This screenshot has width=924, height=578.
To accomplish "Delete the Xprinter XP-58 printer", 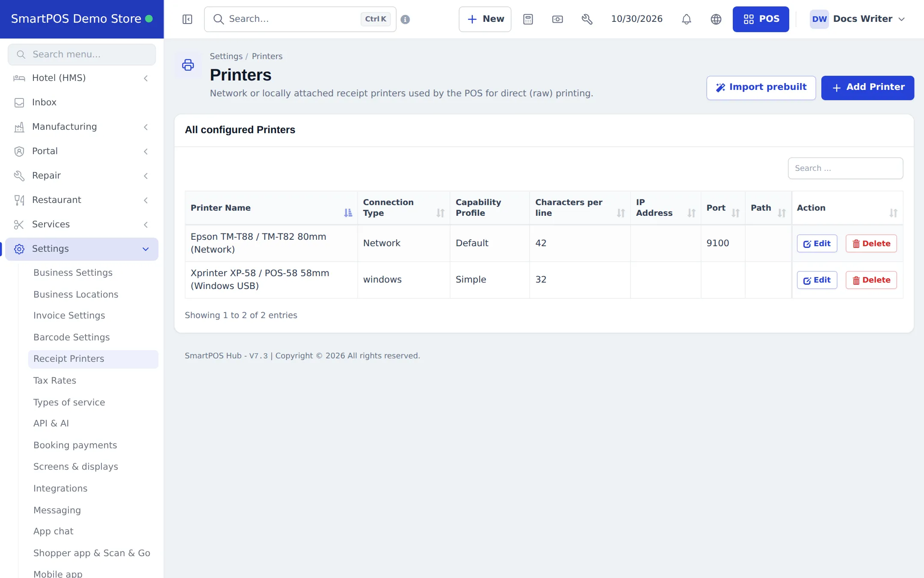I will [x=871, y=280].
